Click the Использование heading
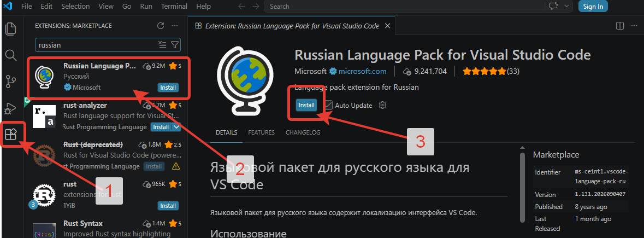 coord(248,234)
